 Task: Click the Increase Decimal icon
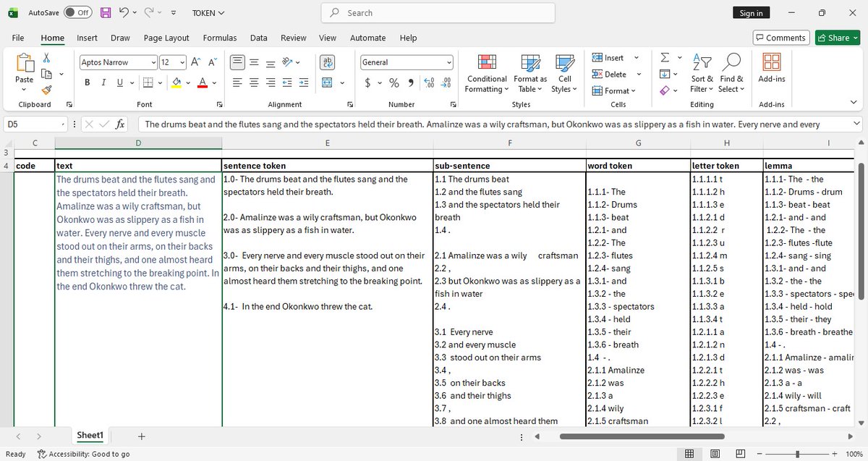pyautogui.click(x=430, y=83)
